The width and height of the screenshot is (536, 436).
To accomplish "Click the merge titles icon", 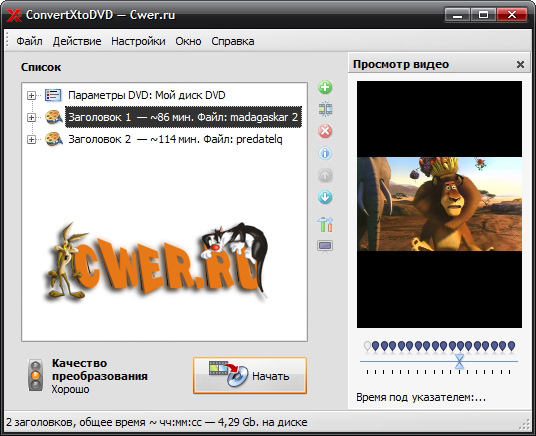I will (x=325, y=109).
